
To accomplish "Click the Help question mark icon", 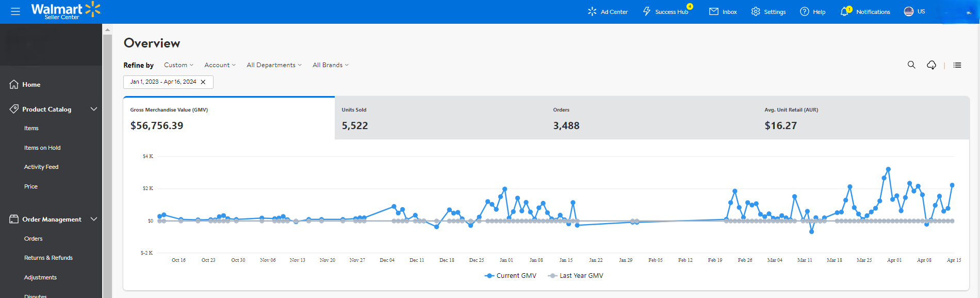I will (805, 11).
